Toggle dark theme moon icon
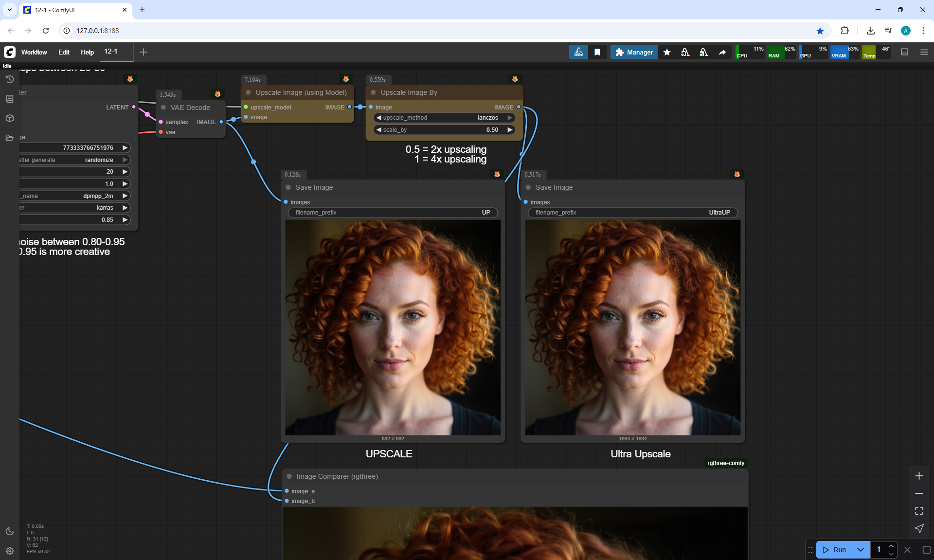The width and height of the screenshot is (934, 560). tap(9, 531)
